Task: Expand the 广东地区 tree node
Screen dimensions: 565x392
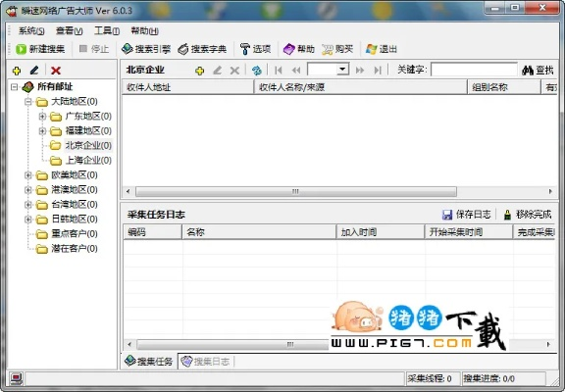Action: coord(42,117)
